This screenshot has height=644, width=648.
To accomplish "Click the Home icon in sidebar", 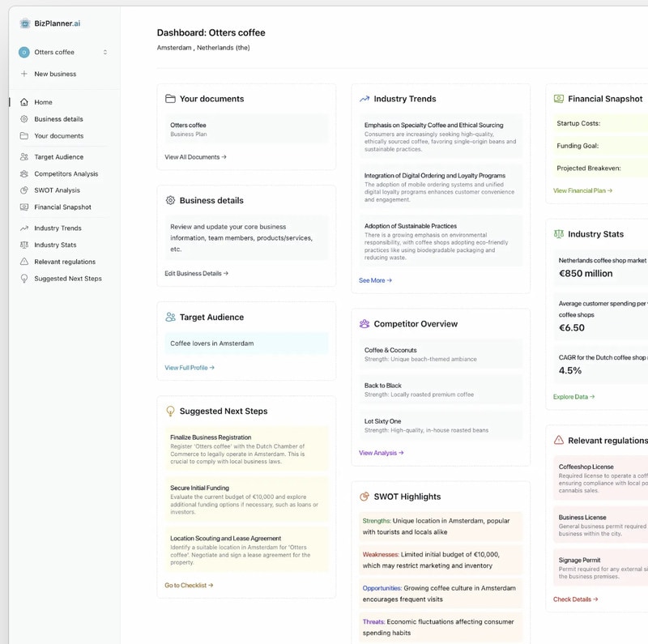I will [x=24, y=102].
